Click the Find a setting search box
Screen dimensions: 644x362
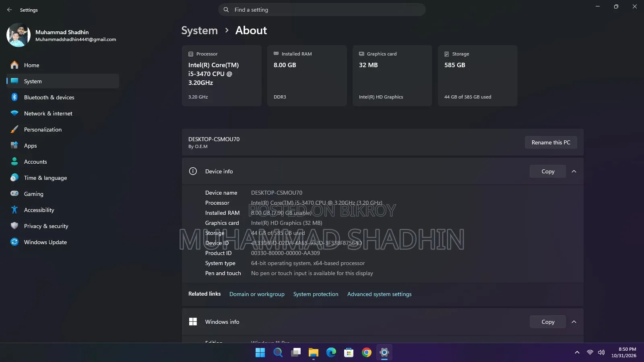point(322,10)
